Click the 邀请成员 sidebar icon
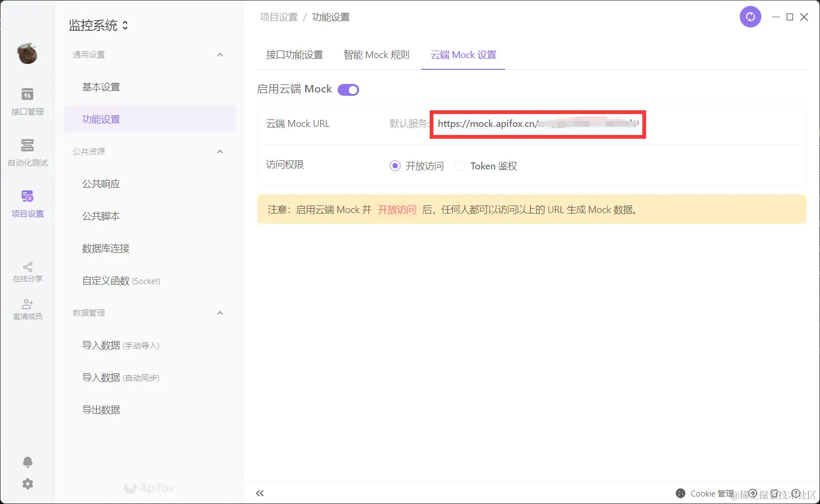Image resolution: width=820 pixels, height=504 pixels. [x=27, y=310]
